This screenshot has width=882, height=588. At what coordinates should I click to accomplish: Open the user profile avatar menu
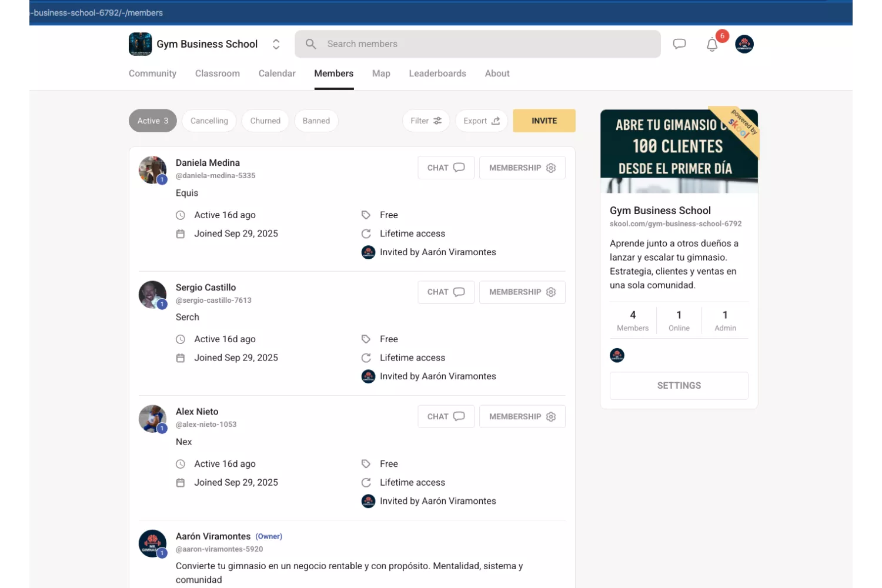coord(744,44)
